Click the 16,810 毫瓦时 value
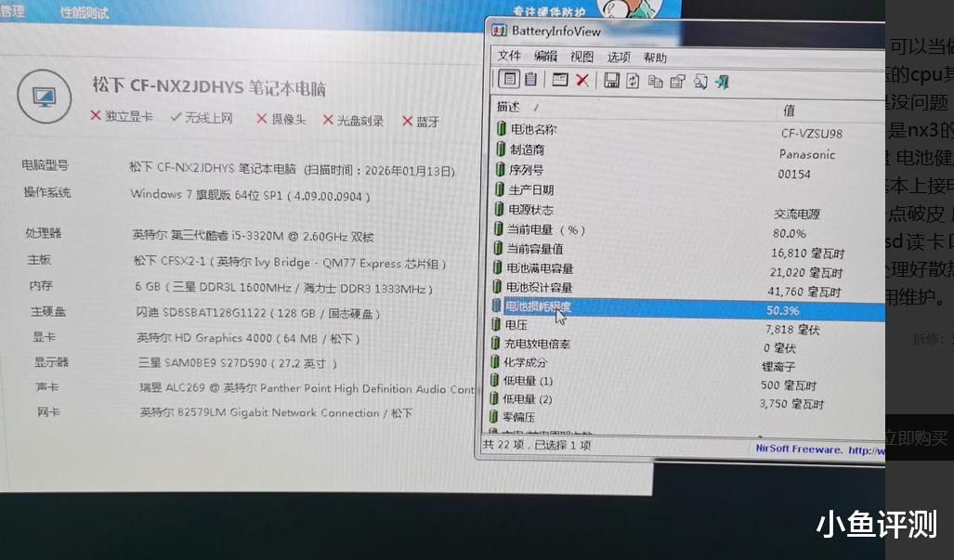 pyautogui.click(x=807, y=253)
